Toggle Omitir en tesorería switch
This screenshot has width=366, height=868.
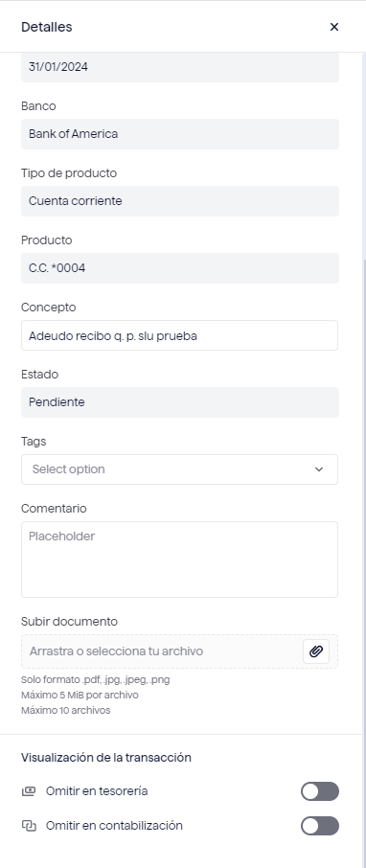click(320, 791)
